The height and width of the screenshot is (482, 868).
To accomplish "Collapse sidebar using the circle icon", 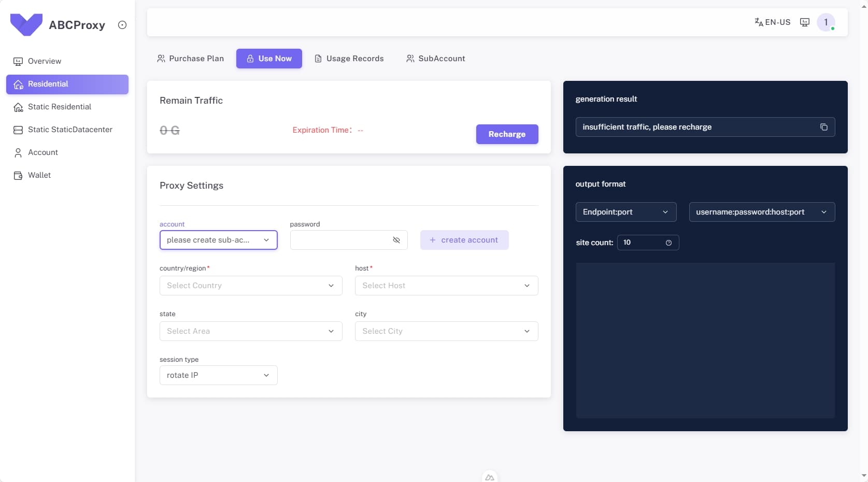I will [x=122, y=25].
